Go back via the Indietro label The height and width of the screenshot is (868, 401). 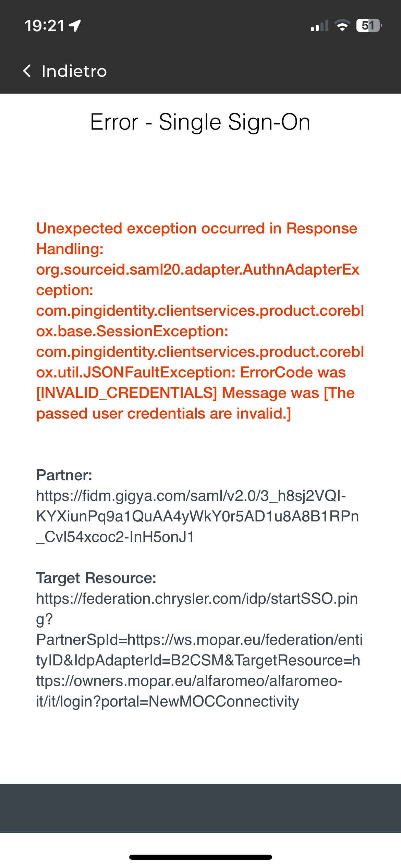pyautogui.click(x=74, y=71)
